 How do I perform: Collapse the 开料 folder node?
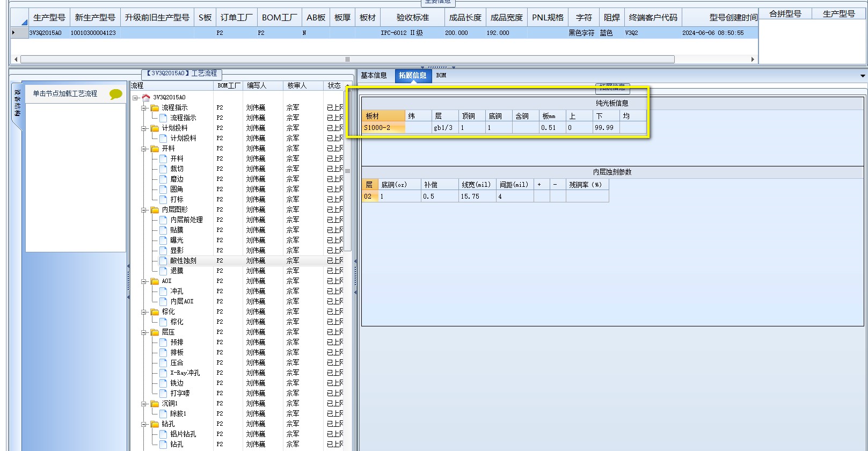[144, 149]
